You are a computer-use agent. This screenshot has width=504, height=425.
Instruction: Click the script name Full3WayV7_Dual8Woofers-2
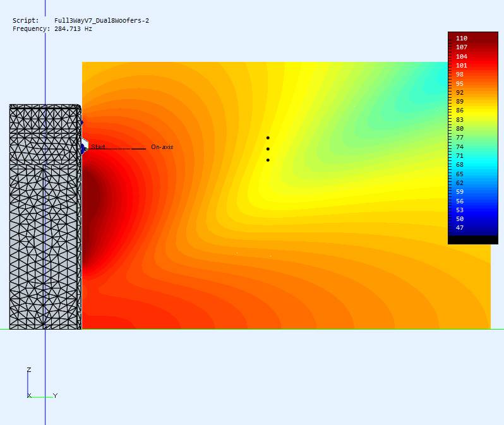pyautogui.click(x=102, y=21)
